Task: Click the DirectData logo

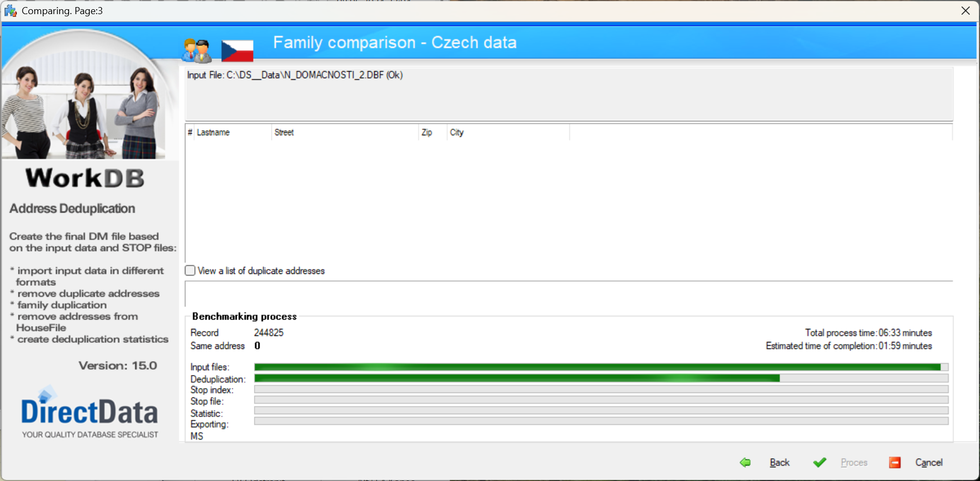Action: click(90, 413)
